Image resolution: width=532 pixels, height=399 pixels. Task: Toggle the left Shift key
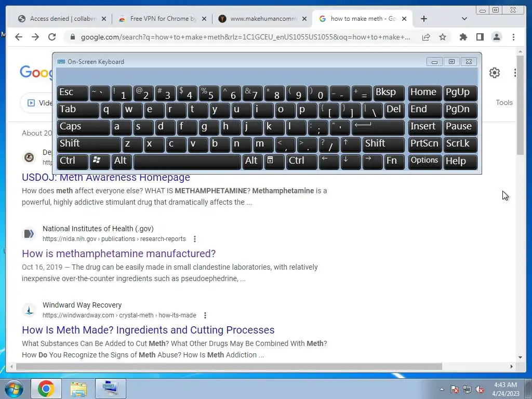point(89,144)
